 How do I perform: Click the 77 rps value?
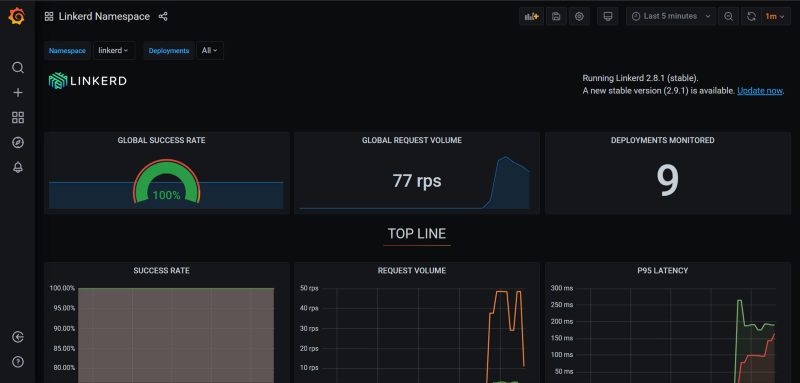click(417, 181)
